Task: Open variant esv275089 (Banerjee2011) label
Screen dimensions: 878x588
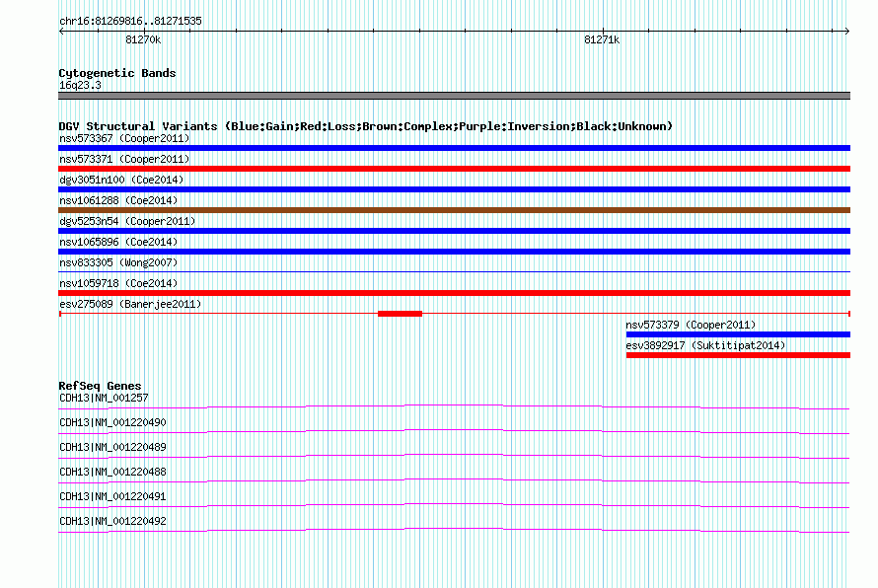Action: click(130, 304)
